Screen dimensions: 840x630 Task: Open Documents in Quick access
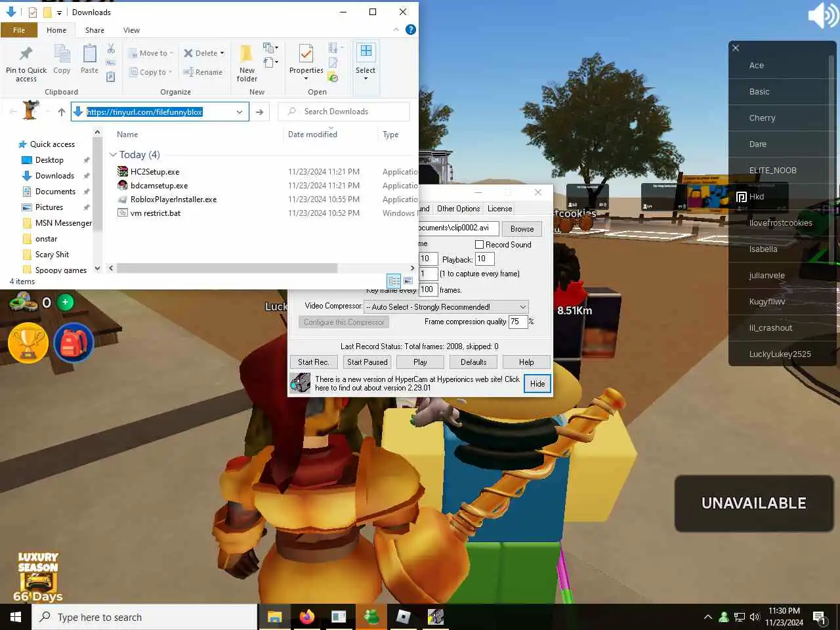click(55, 192)
